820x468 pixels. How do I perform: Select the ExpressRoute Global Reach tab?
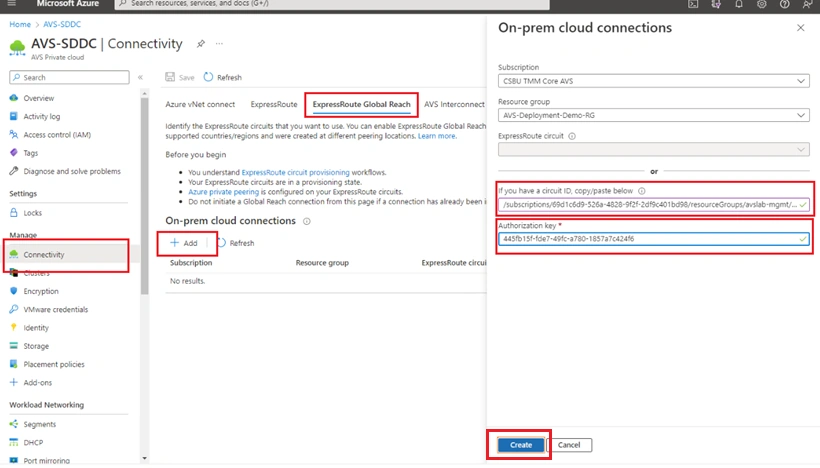point(361,104)
